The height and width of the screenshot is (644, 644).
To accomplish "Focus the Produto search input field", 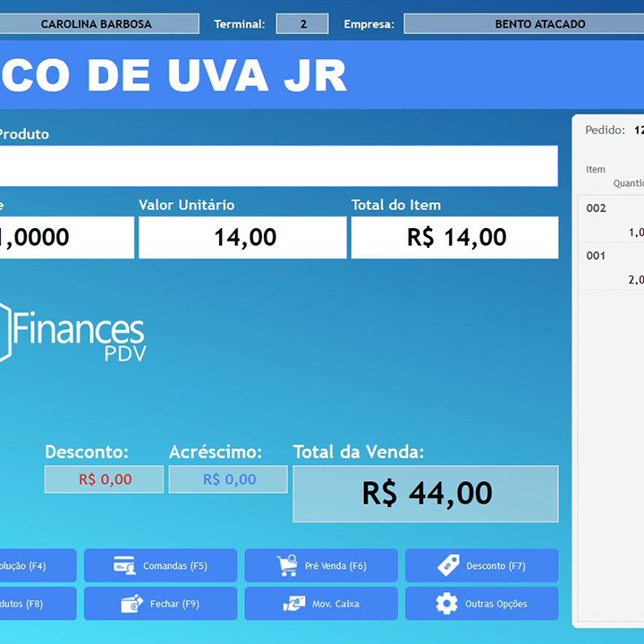I will 277,166.
